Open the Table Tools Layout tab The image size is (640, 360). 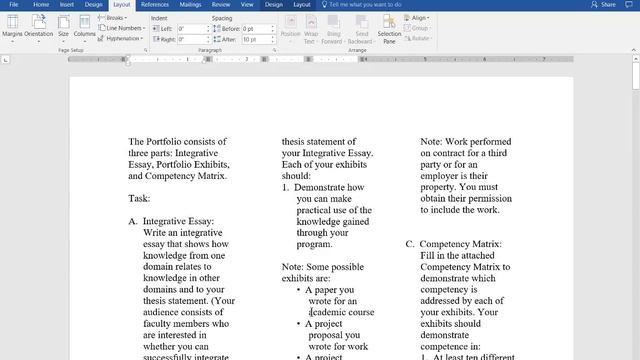pos(302,4)
